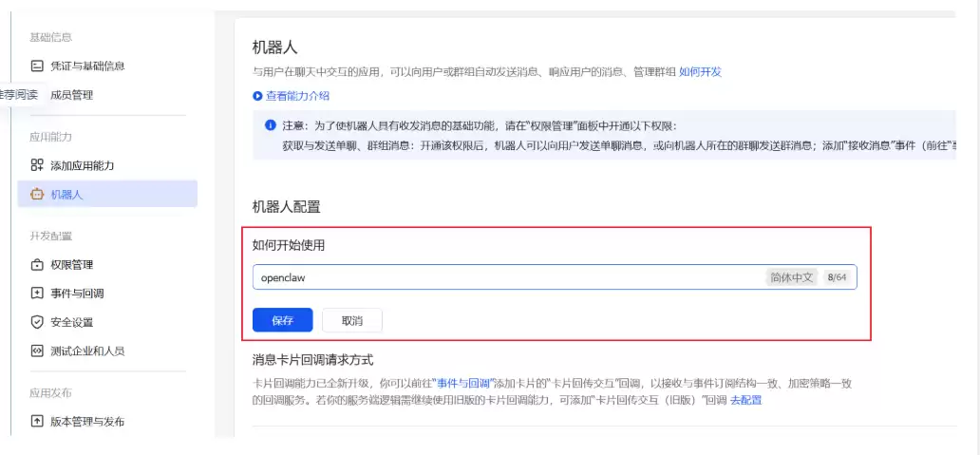
Task: Click the 添加应用能力 grid icon
Action: point(37,165)
